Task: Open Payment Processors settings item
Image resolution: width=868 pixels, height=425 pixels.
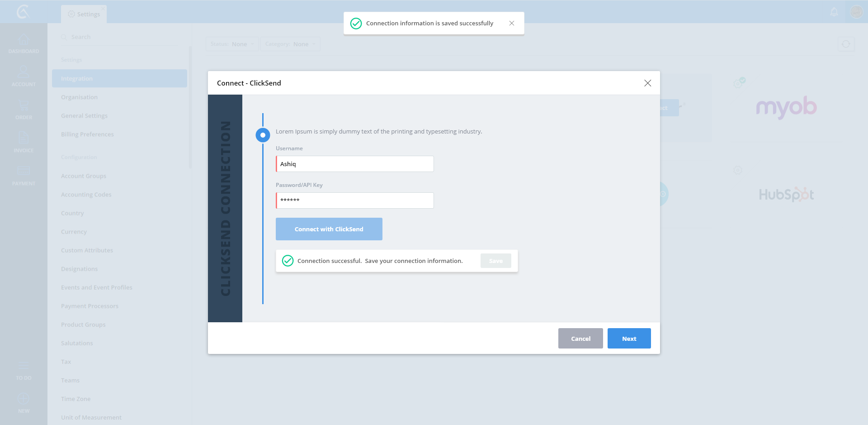Action: pos(90,306)
